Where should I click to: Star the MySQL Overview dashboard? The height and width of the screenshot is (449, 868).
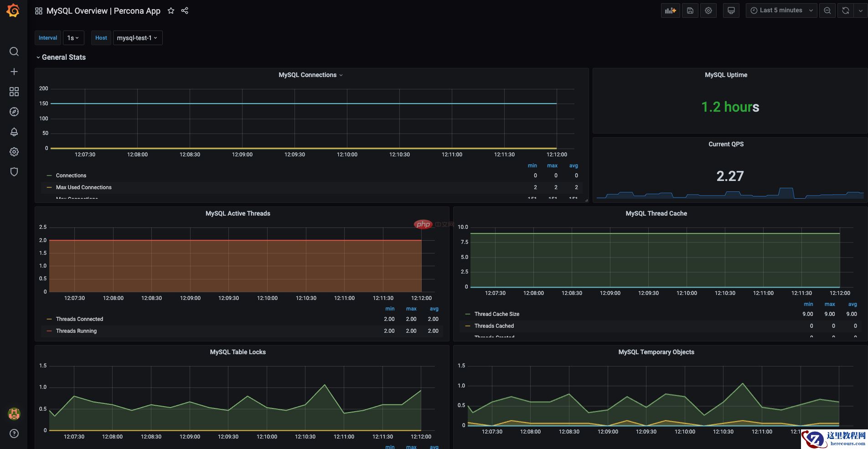point(171,10)
